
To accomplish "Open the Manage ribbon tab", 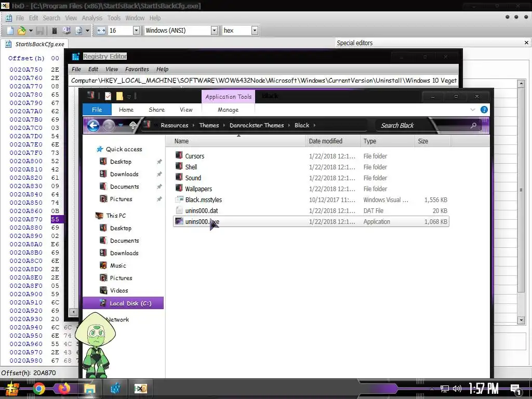I will [228, 110].
